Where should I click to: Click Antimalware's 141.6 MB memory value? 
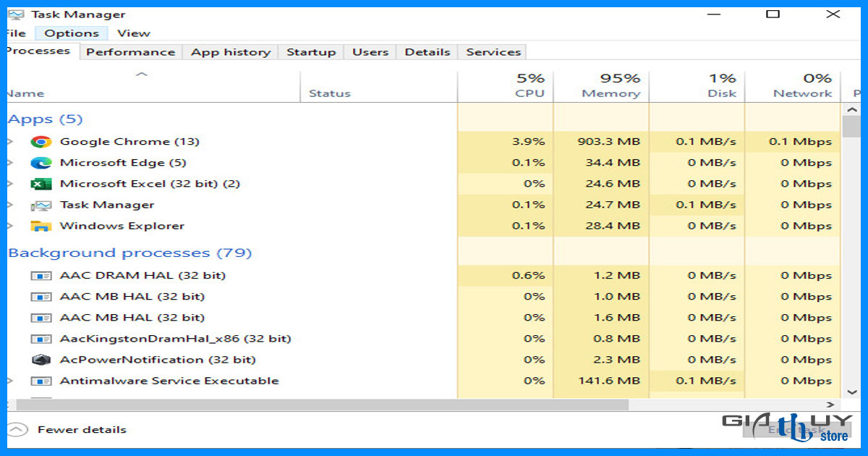pyautogui.click(x=609, y=381)
